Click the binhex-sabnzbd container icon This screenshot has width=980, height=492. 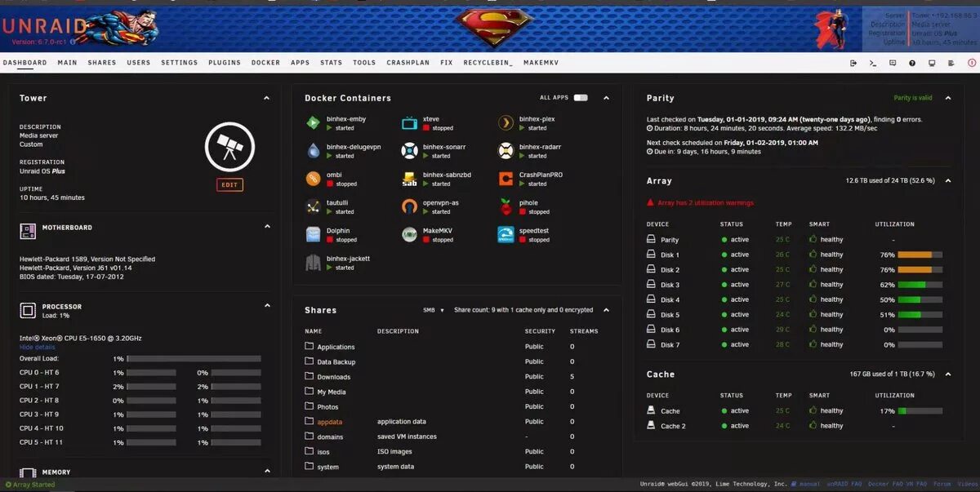[x=409, y=179]
